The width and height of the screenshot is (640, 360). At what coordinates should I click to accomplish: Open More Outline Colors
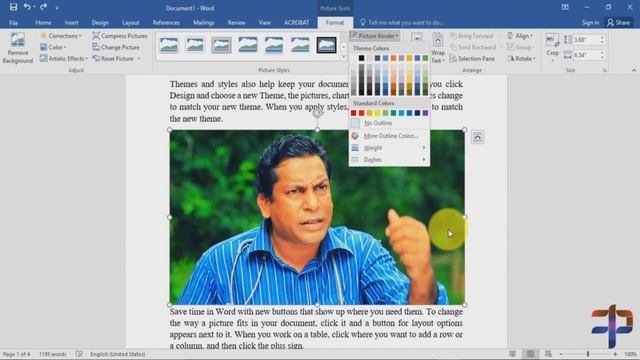[x=389, y=136]
